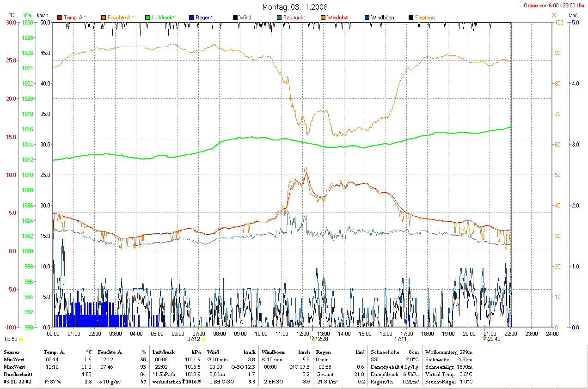Click the blue Regen legend square
Screen dimensions: 588x389
(191, 18)
